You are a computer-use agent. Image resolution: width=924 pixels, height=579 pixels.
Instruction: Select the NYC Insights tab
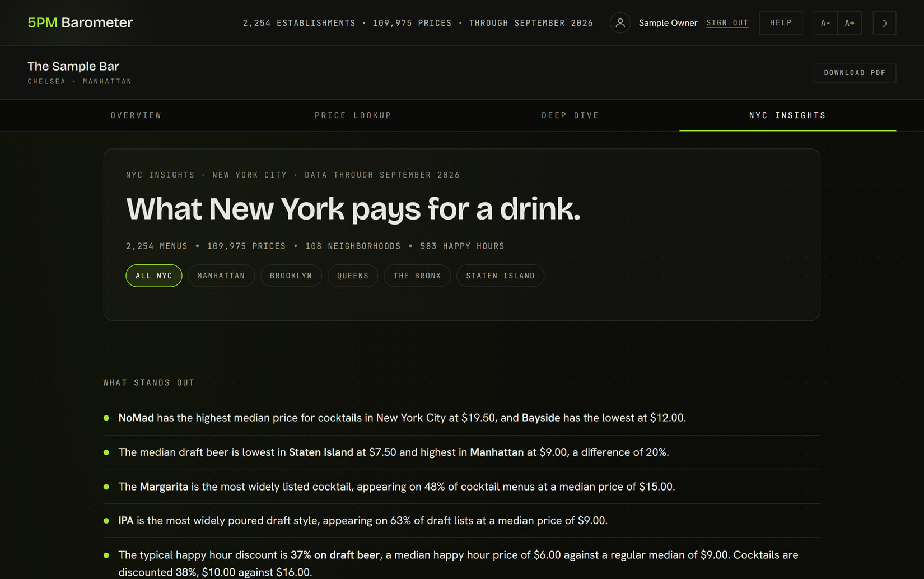(x=787, y=115)
